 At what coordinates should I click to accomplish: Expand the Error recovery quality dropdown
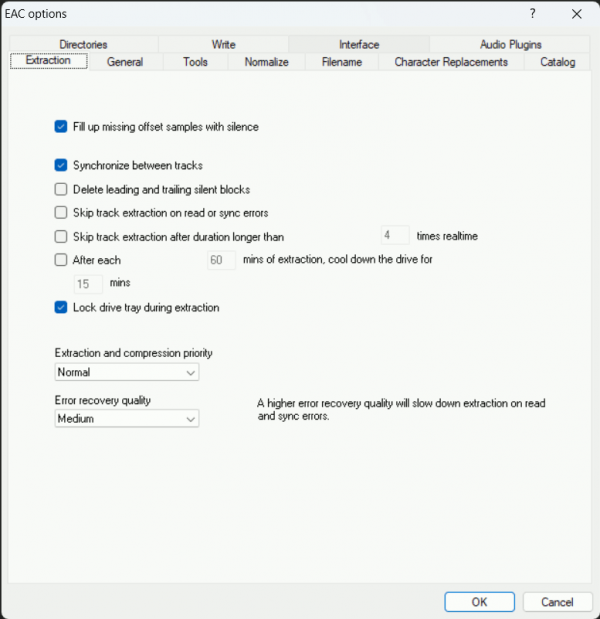(x=127, y=419)
